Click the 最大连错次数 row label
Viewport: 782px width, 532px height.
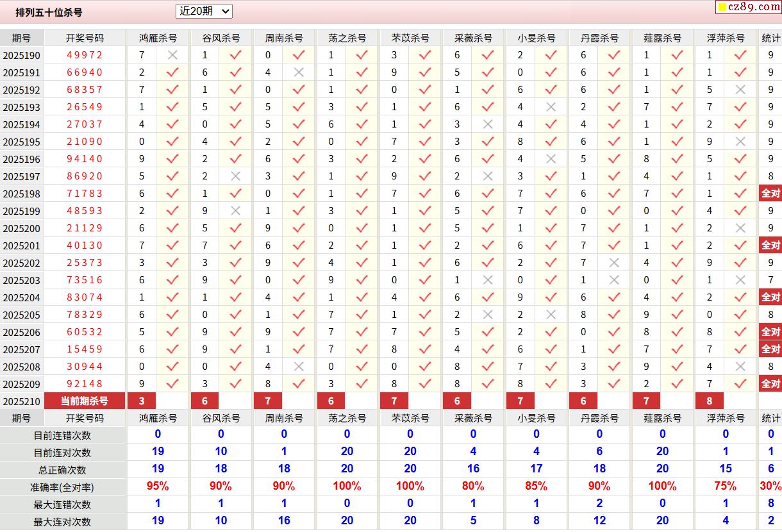[62, 504]
